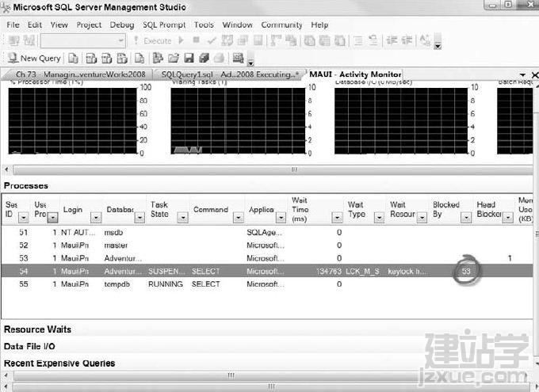Click the Parse checkmark icon
The height and width of the screenshot is (392, 539).
coord(212,40)
